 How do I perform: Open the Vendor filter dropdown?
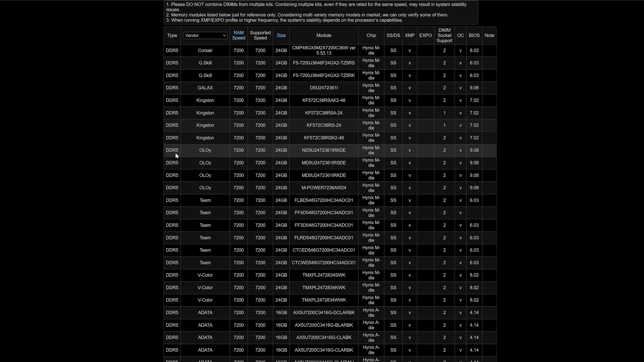(205, 36)
